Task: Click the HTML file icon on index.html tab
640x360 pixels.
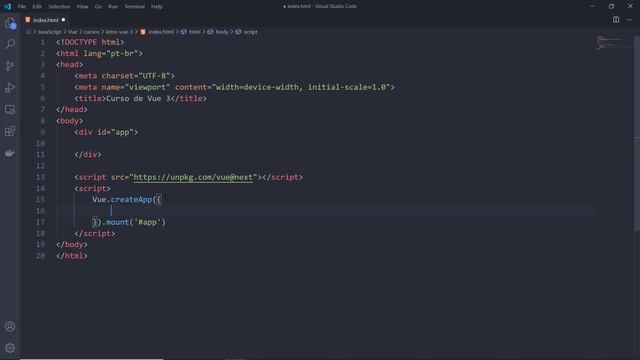Action: (x=28, y=20)
